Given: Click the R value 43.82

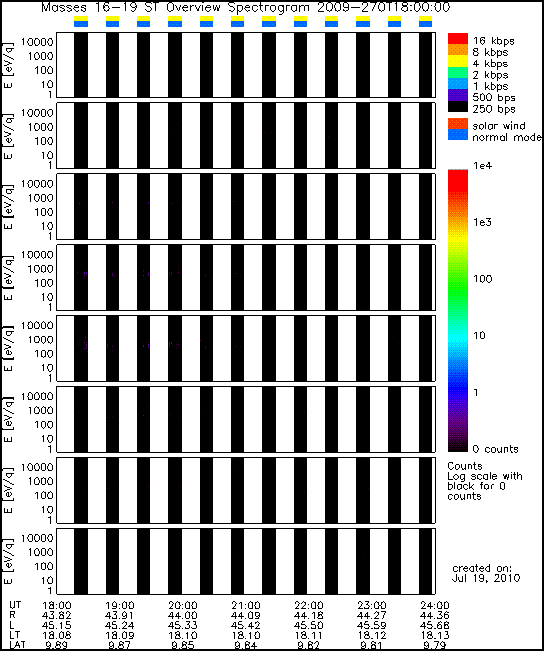Looking at the screenshot, I should [x=56, y=615].
